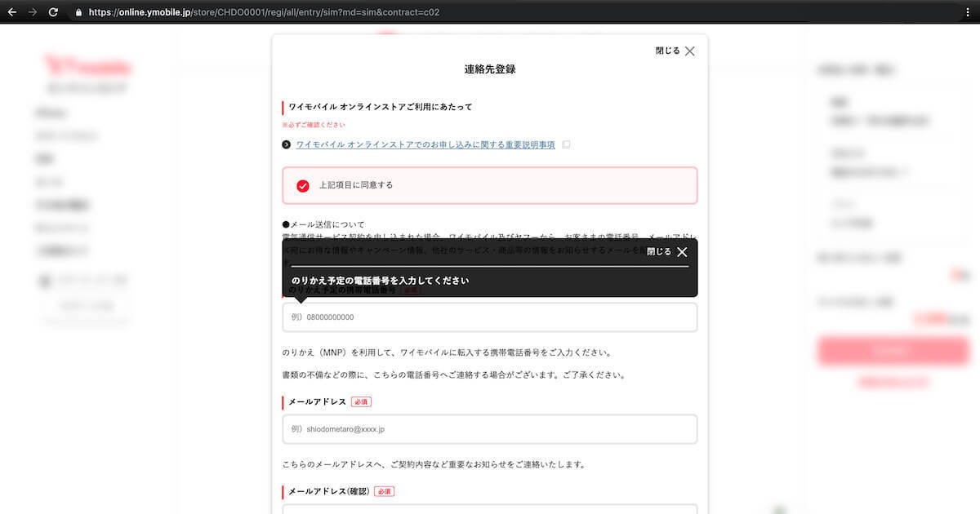Click the padlock icon in address bar

click(x=78, y=12)
